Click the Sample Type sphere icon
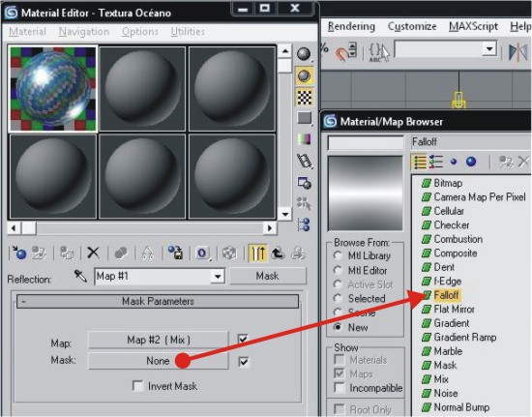 [304, 54]
